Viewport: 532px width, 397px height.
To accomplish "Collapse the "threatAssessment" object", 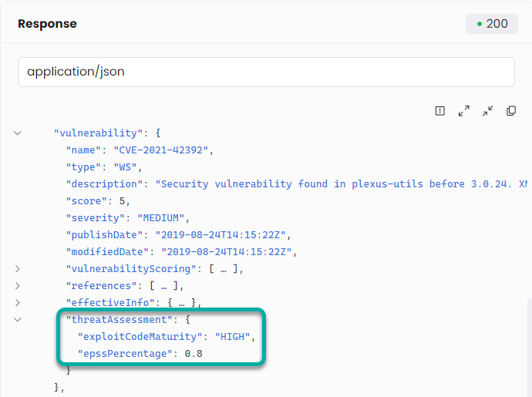I will pyautogui.click(x=18, y=320).
